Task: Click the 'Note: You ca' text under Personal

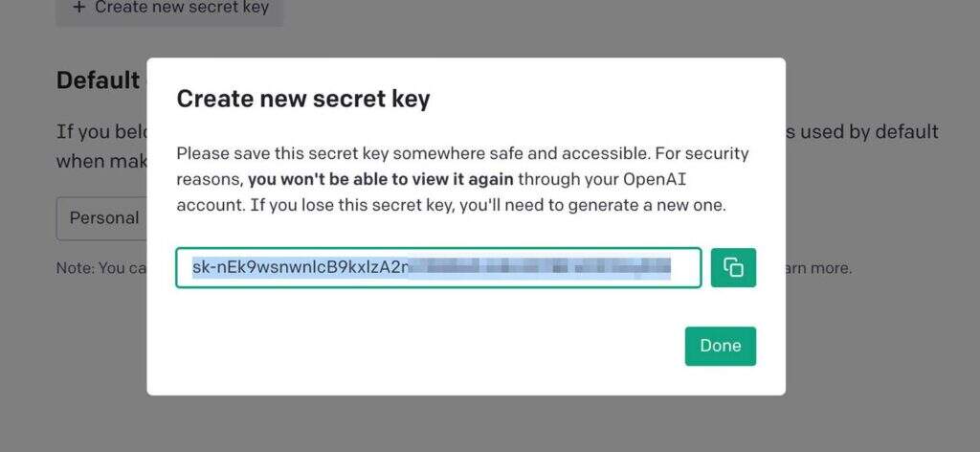Action: [x=100, y=268]
